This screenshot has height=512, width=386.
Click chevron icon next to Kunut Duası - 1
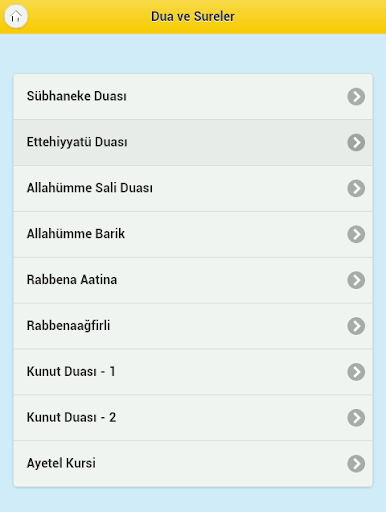click(356, 372)
